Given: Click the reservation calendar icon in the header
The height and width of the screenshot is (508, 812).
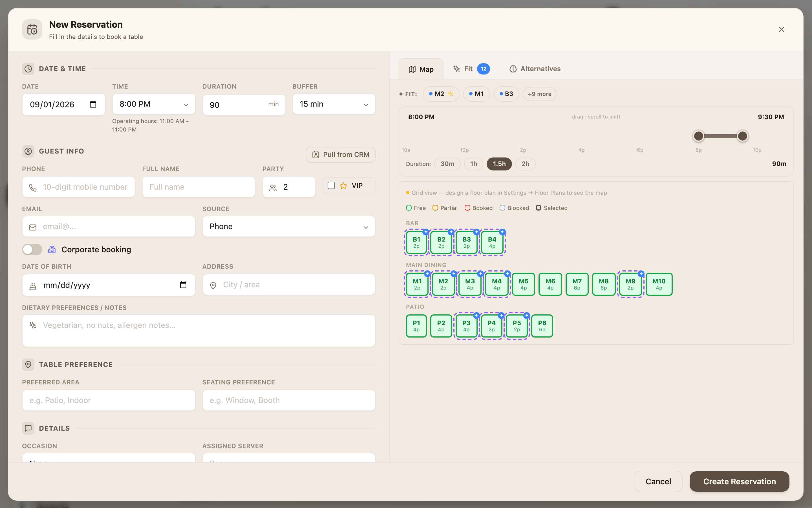Looking at the screenshot, I should [32, 30].
